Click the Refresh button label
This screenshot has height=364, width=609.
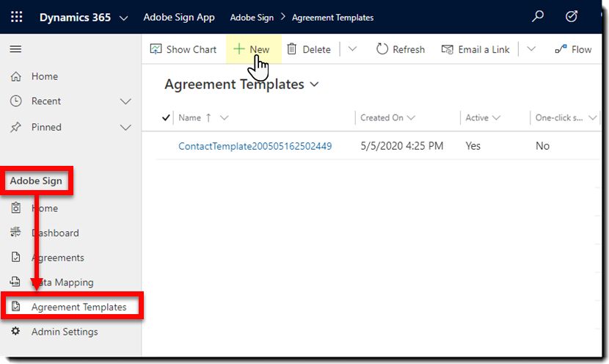pyautogui.click(x=409, y=49)
